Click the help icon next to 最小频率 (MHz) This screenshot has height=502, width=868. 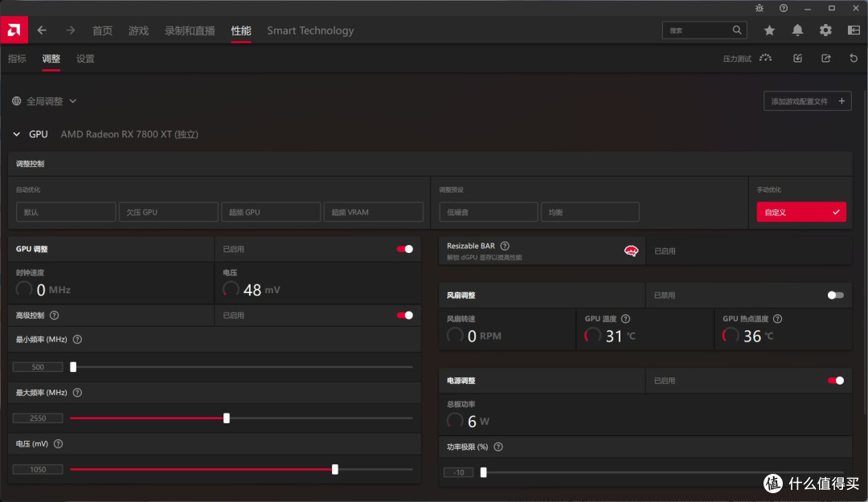coord(77,339)
